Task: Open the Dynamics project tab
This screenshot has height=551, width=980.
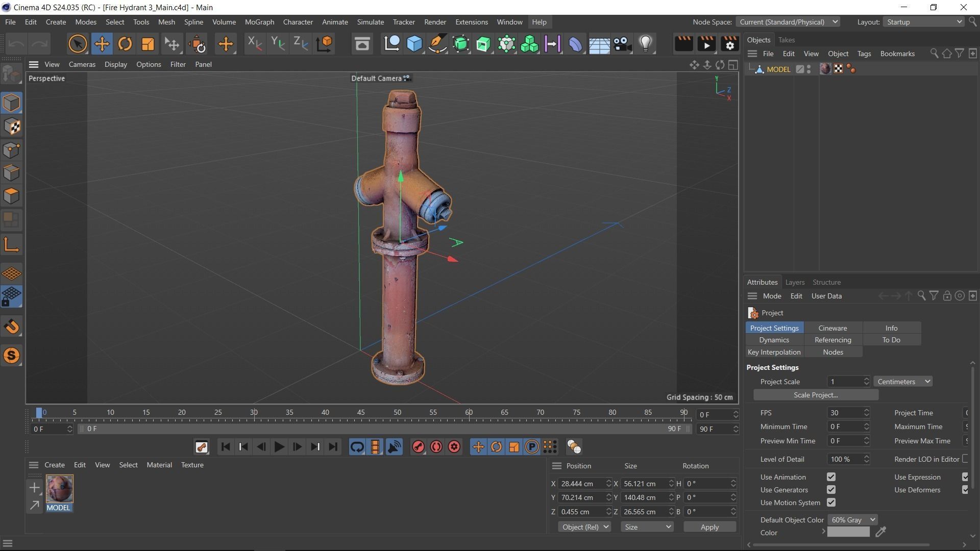Action: pos(774,340)
